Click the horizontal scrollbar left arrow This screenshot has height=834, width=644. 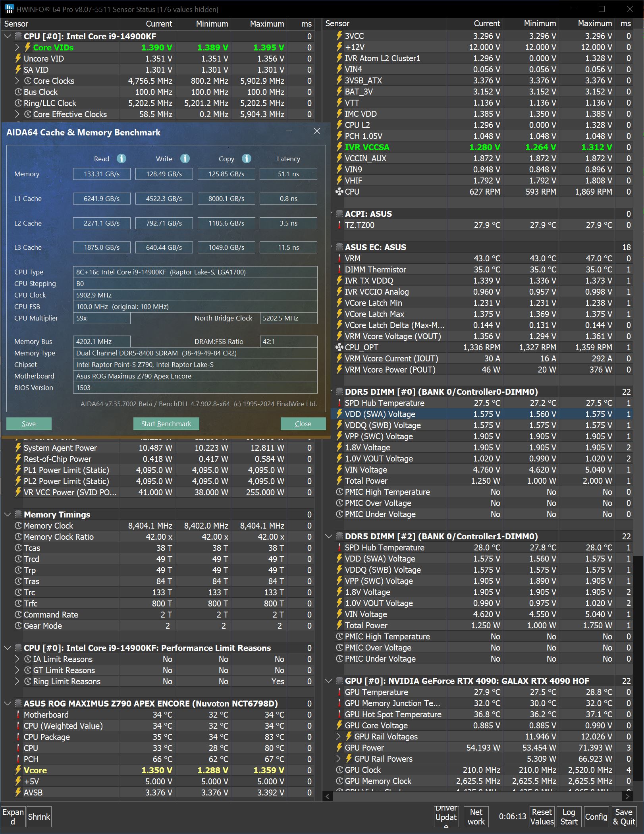(328, 796)
